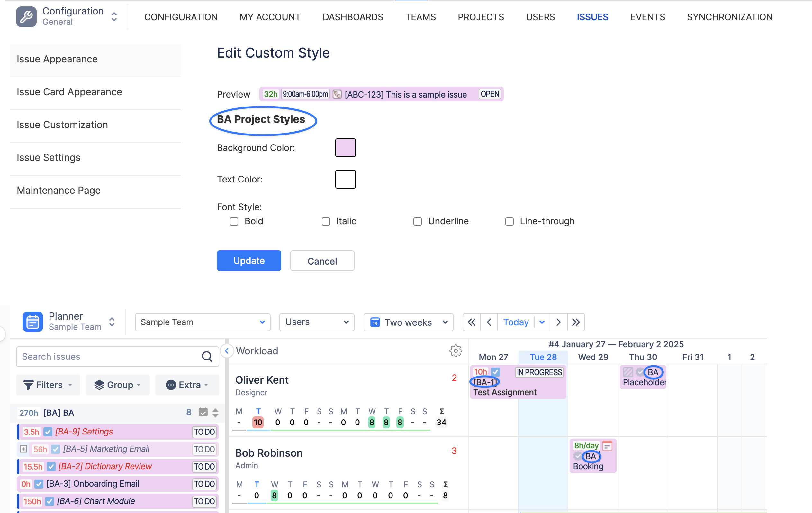Click the Configuration wrench icon
This screenshot has width=812, height=513.
[26, 16]
